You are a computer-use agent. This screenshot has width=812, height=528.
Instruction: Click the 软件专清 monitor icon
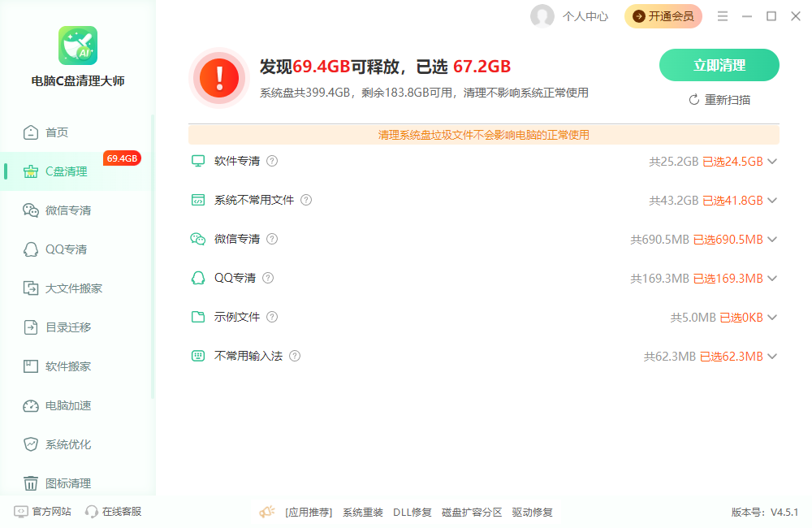tap(198, 161)
